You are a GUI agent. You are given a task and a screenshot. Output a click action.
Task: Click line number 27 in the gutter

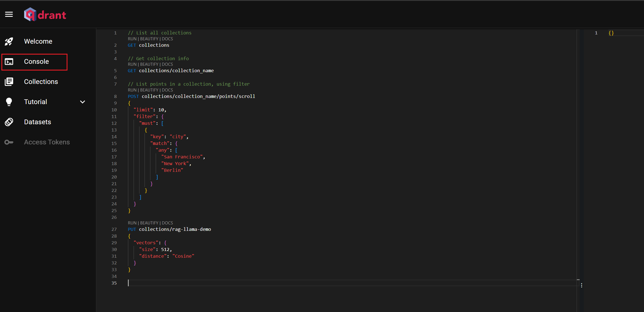click(x=114, y=229)
